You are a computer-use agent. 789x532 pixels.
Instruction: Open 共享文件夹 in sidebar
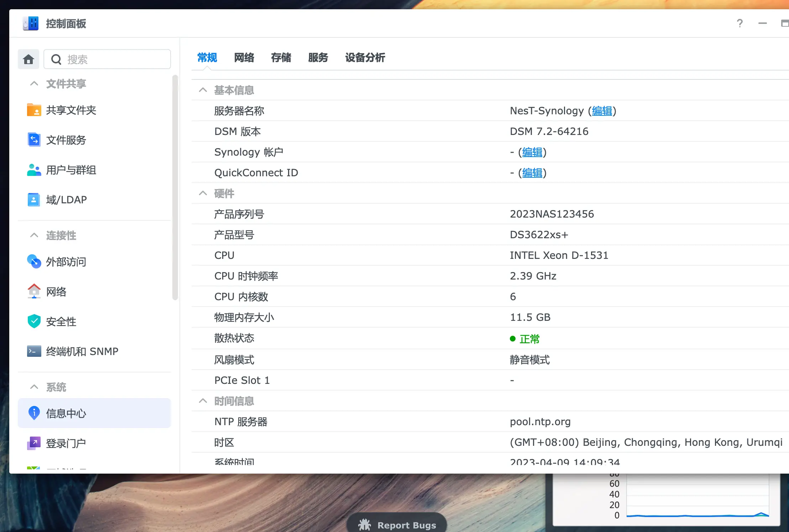pyautogui.click(x=94, y=110)
